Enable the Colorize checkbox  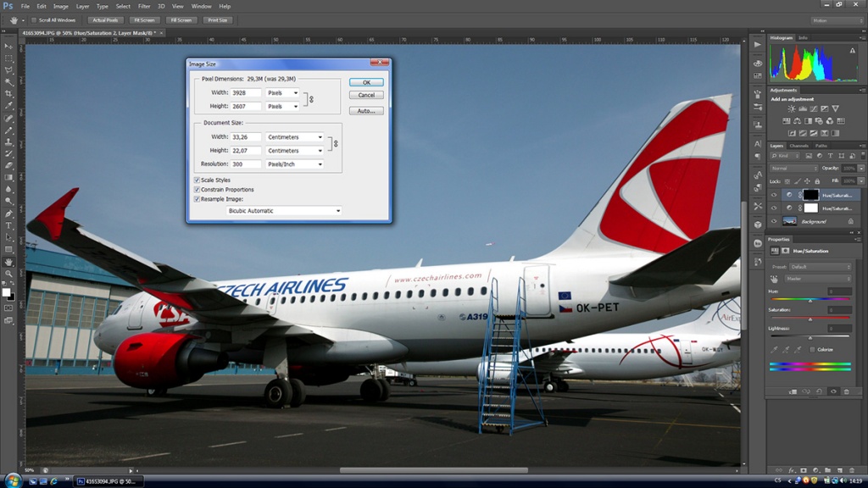(x=812, y=350)
